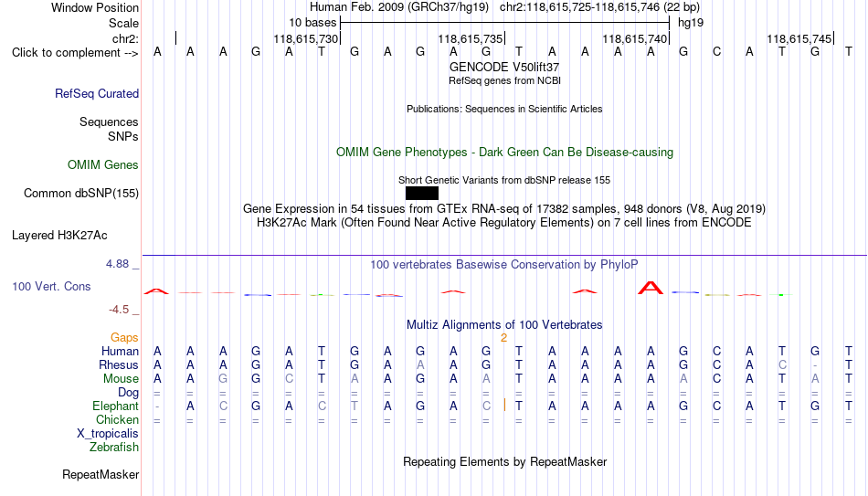
Task: Click the Chicken species label
Action: tap(117, 420)
